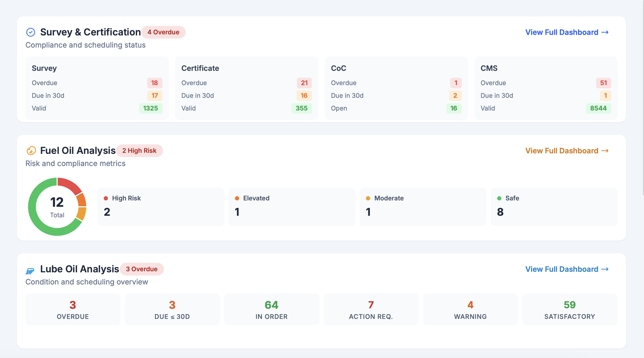Screen dimensions: 644x358
Task: Select the Moderate risk category card
Action: click(x=423, y=206)
